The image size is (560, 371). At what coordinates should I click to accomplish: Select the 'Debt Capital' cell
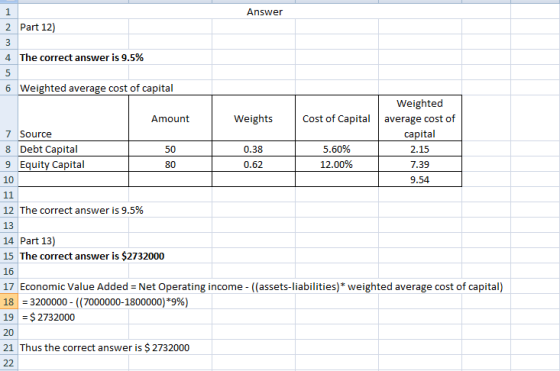point(73,149)
